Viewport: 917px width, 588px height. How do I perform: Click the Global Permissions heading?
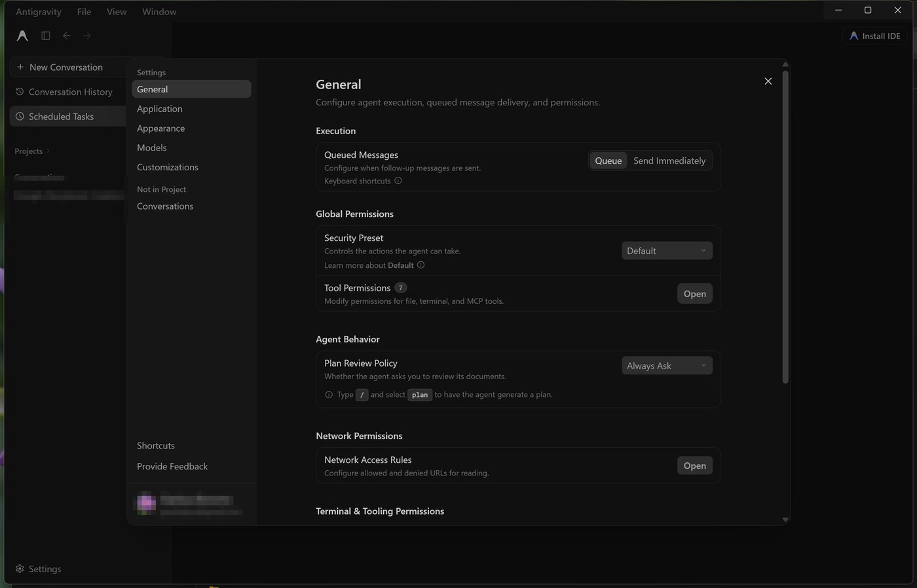(354, 214)
